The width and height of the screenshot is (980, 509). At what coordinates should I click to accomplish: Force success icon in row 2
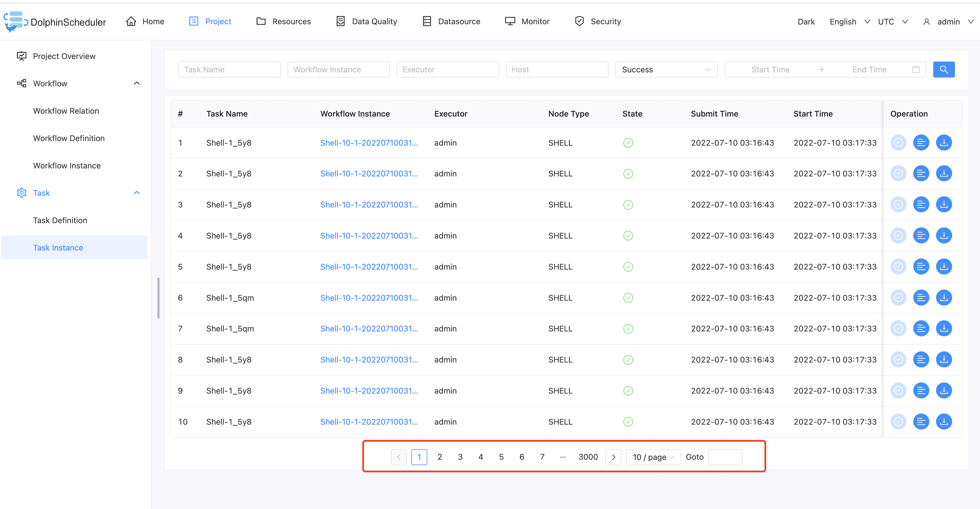[898, 174]
